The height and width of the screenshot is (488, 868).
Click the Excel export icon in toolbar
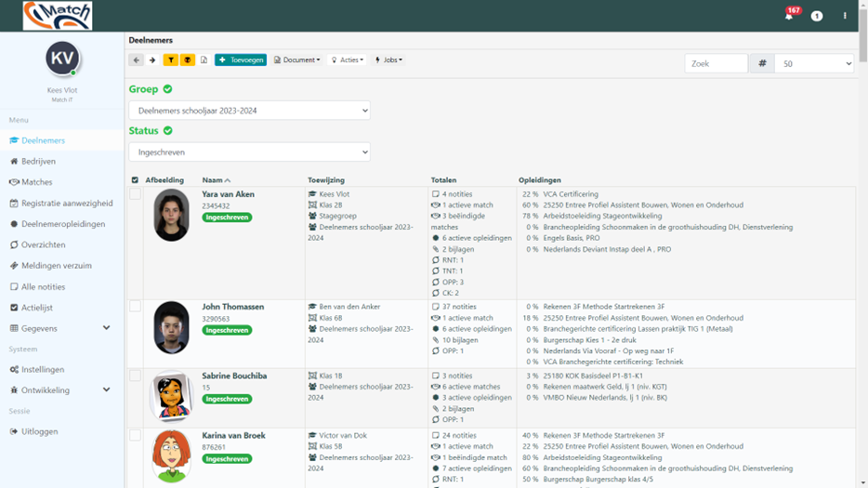tap(204, 59)
